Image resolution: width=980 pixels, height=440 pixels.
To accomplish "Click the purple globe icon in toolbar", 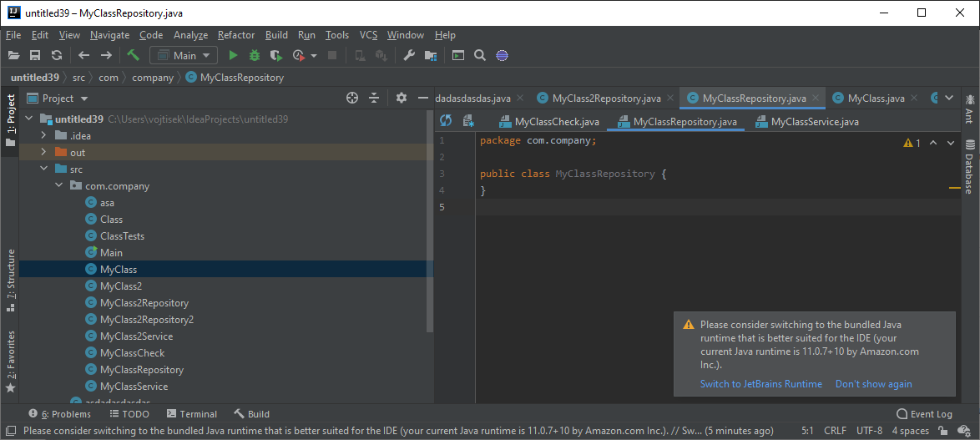I will click(x=502, y=56).
